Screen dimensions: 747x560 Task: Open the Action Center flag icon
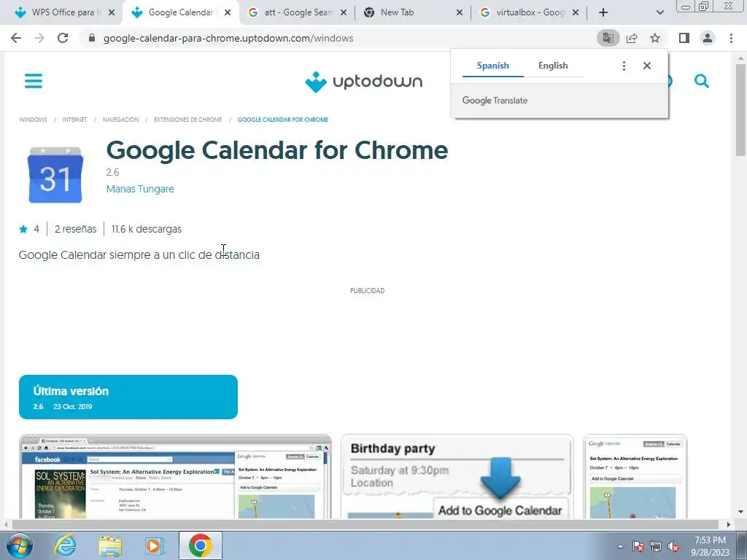pyautogui.click(x=638, y=547)
